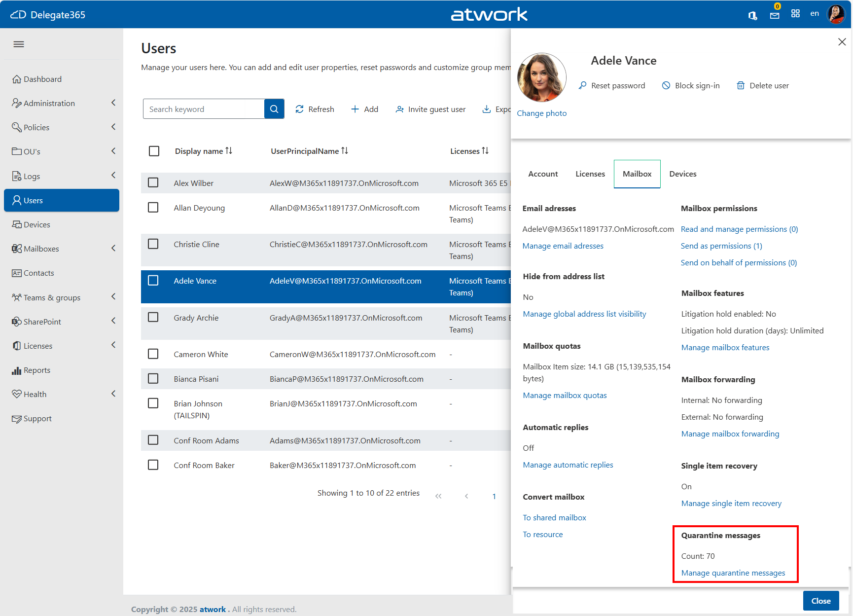Open the Devices tab in user panel
The height and width of the screenshot is (616, 853).
click(682, 174)
